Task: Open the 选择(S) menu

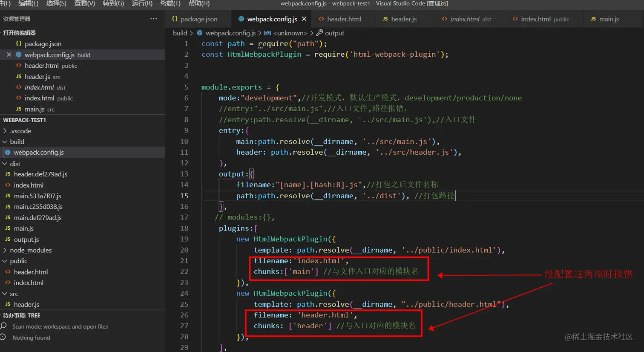Action: [56, 3]
